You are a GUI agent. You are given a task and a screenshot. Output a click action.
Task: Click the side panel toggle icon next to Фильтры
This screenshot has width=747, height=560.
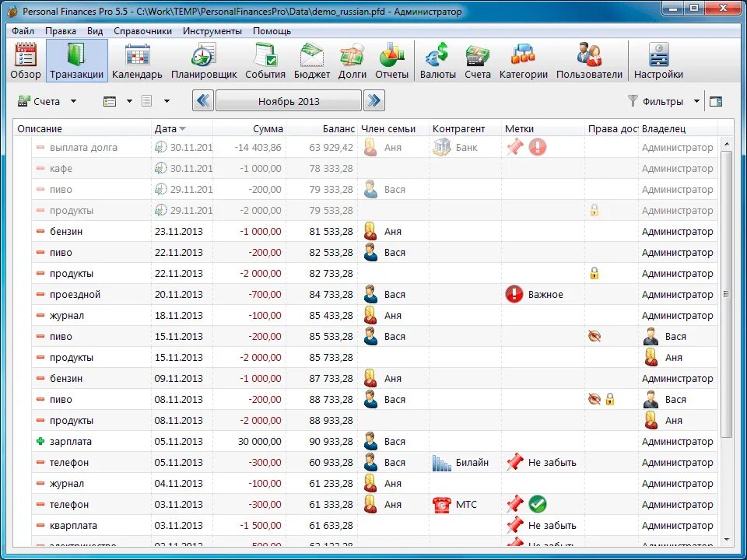[715, 101]
